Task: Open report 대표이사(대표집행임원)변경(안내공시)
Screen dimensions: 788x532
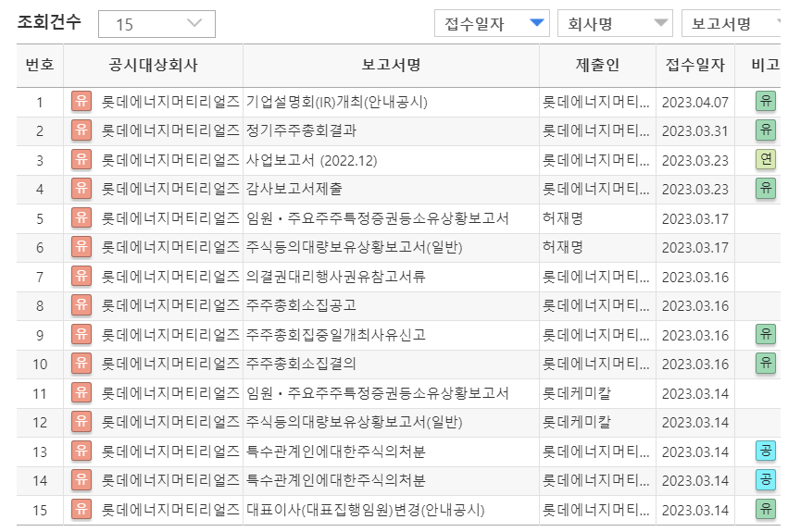Action: [366, 510]
